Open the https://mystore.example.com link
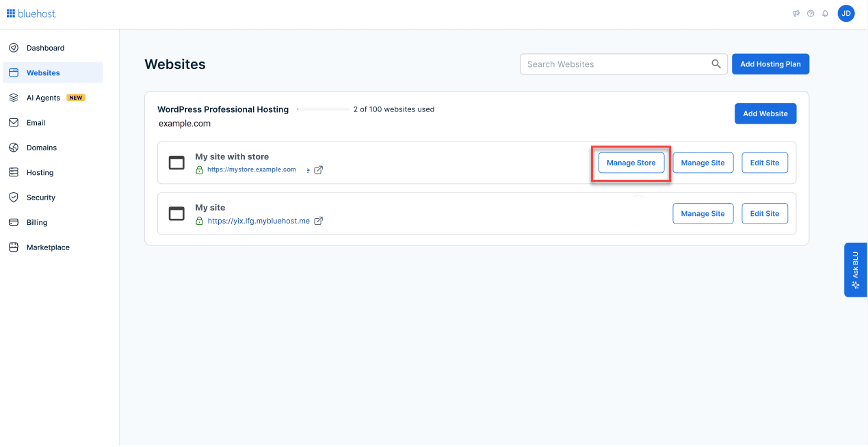The height and width of the screenshot is (447, 868). click(x=252, y=170)
